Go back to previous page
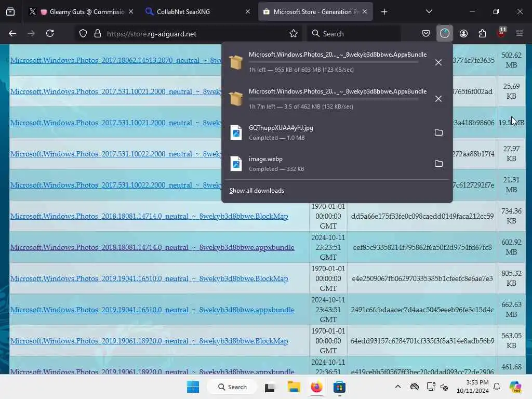 [x=12, y=34]
